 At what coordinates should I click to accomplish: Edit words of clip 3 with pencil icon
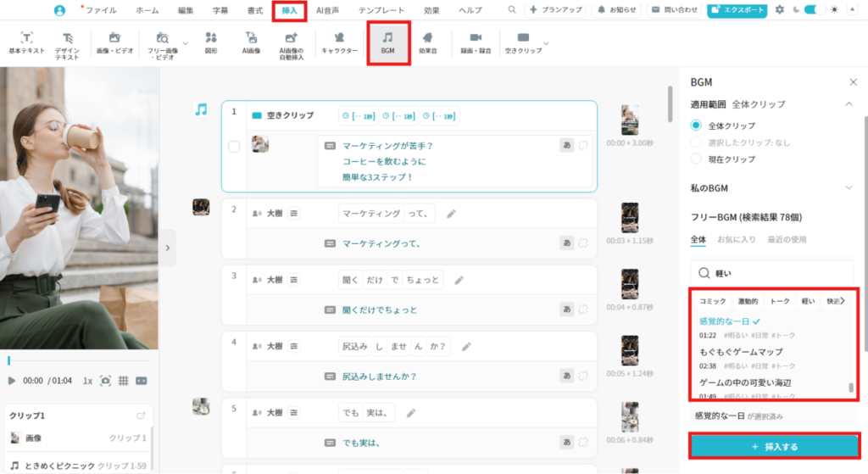(459, 280)
